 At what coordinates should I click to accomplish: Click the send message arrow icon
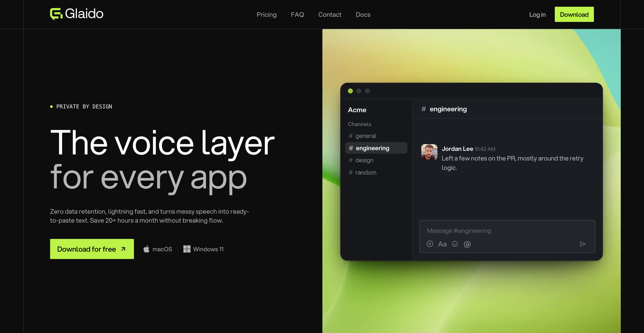pos(582,244)
